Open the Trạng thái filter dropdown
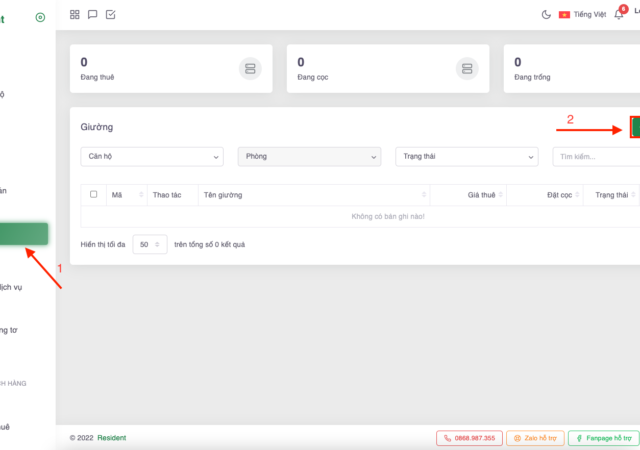Image resolution: width=640 pixels, height=450 pixels. (466, 157)
